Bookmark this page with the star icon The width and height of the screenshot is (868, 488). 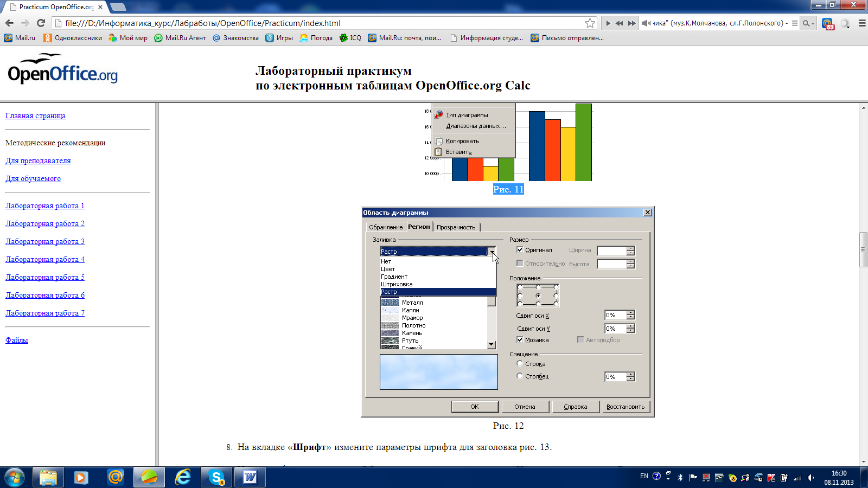tap(590, 23)
